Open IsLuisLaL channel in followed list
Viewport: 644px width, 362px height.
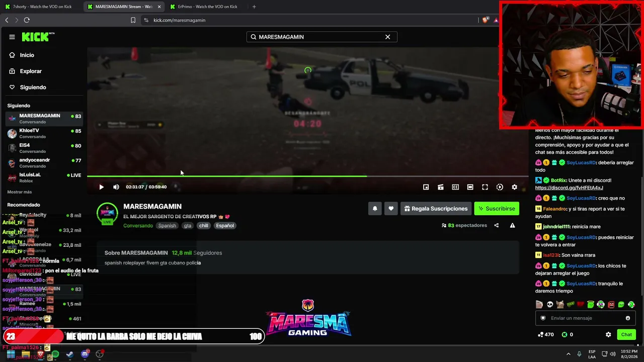[x=44, y=177]
